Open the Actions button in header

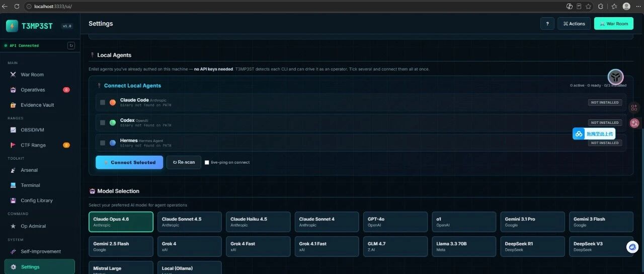(574, 24)
